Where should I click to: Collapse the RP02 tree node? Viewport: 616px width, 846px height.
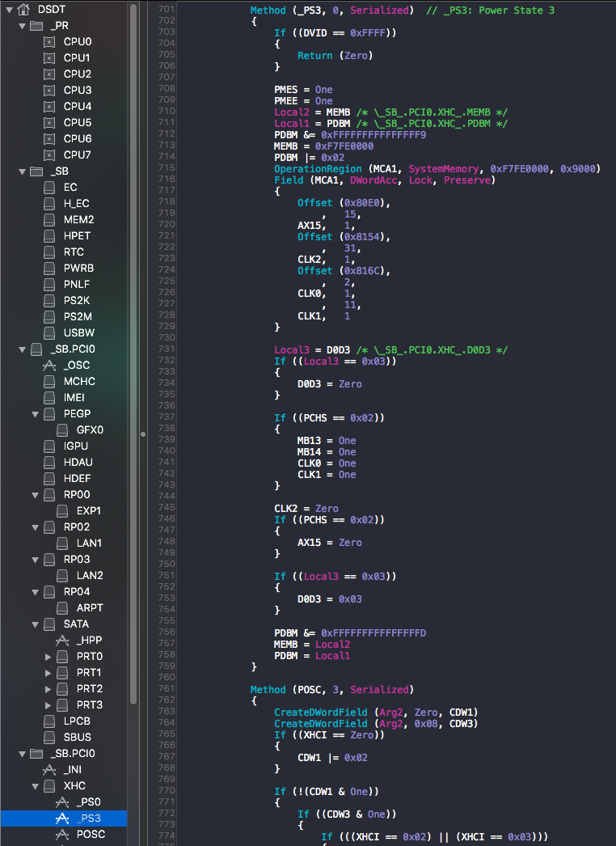pos(35,527)
